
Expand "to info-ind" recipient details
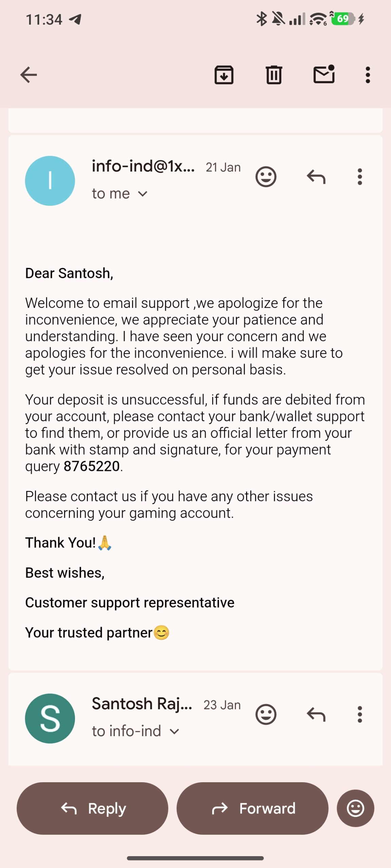174,732
